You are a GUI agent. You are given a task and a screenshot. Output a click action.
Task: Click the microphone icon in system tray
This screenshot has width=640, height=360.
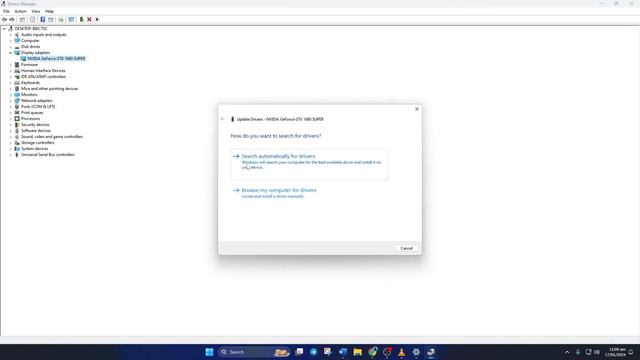578,352
